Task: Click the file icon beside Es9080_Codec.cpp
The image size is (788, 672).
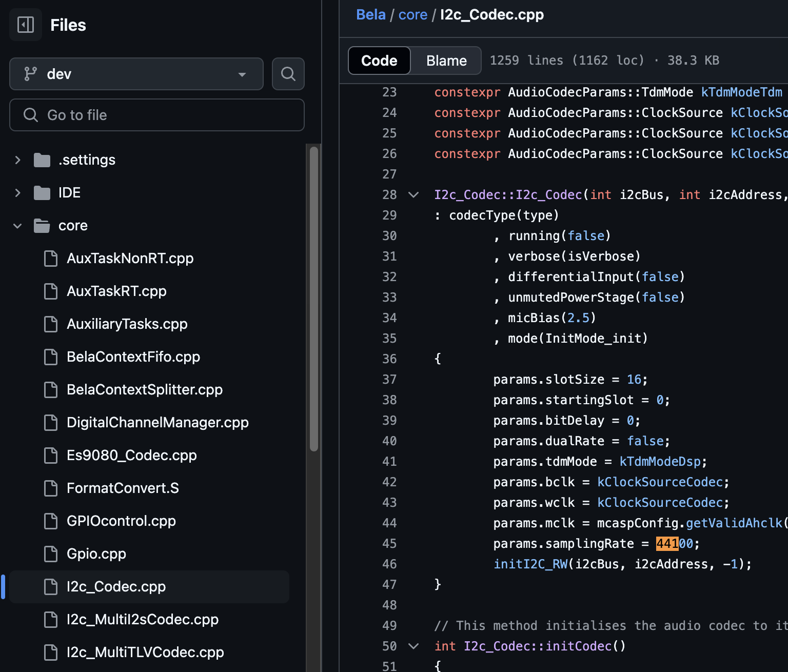Action: [51, 456]
